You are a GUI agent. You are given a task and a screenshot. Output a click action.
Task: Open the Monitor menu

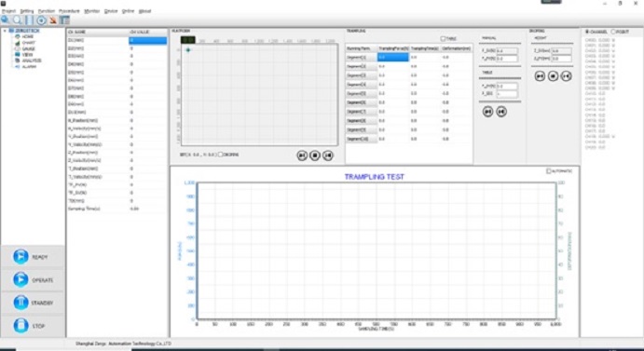coord(92,11)
